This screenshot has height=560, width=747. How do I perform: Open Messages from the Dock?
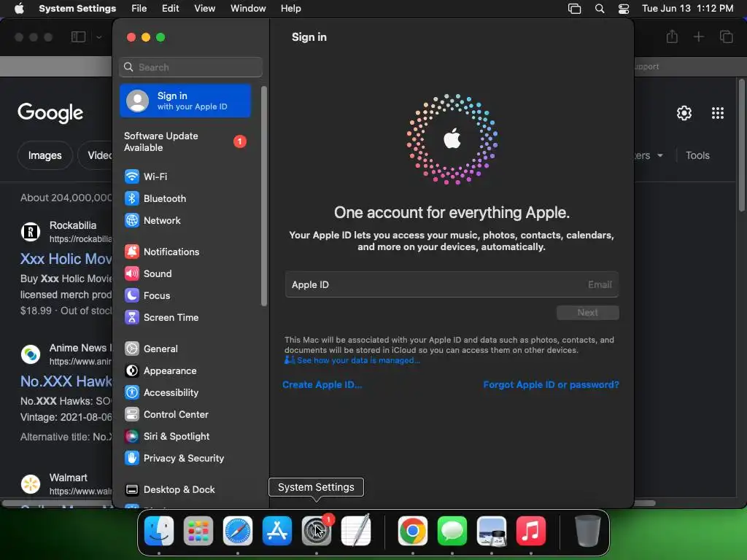click(x=452, y=531)
